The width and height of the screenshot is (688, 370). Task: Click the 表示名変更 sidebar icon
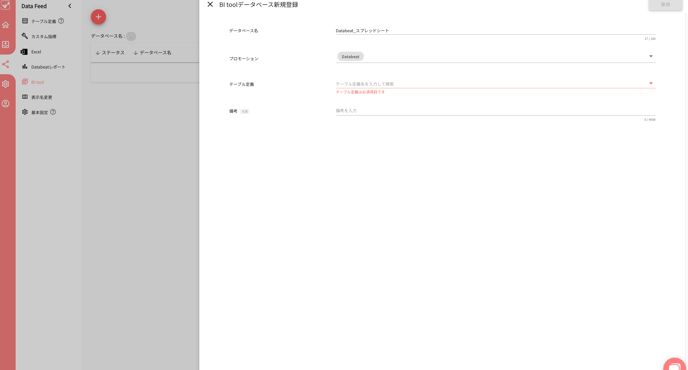pyautogui.click(x=25, y=97)
